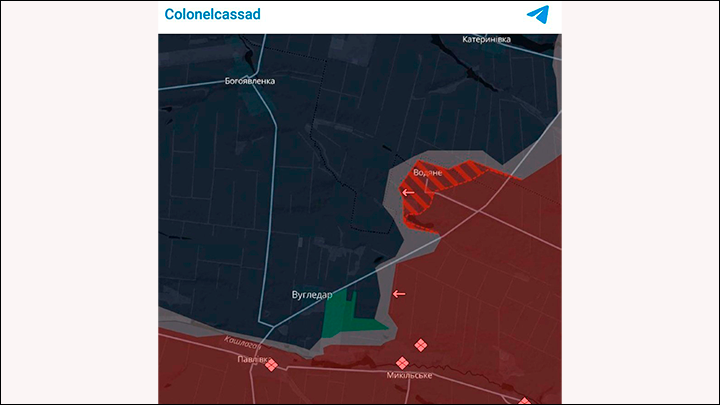This screenshot has height=405, width=720.
Task: Select the diamond marker at Павлівка
Action: click(270, 365)
